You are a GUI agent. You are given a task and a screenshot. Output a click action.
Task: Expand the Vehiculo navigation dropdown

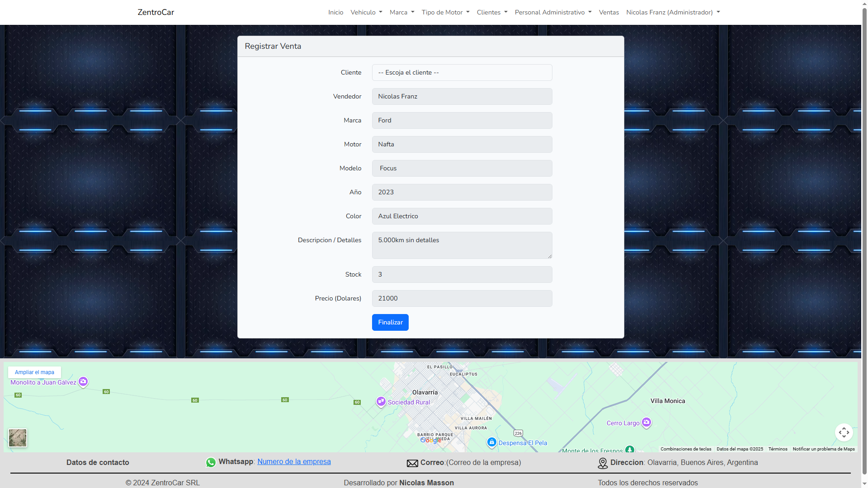366,12
